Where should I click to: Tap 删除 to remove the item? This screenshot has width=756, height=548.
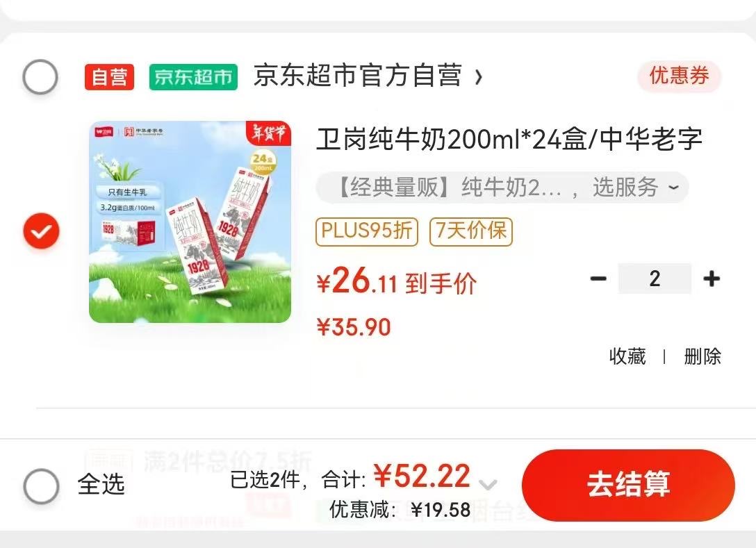(702, 357)
